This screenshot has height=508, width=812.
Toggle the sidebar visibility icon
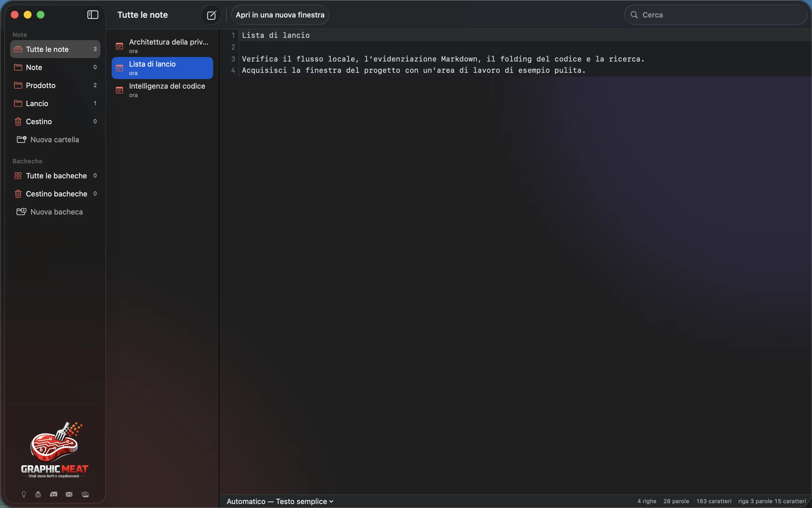pos(92,15)
